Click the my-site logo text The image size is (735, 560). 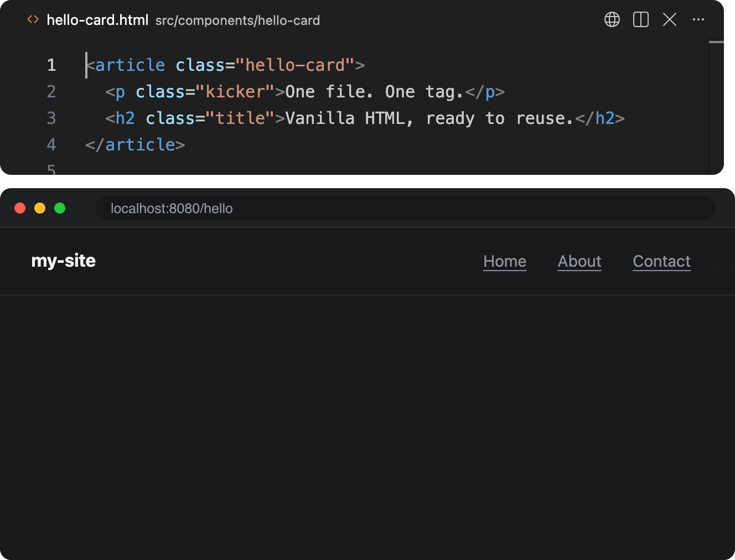[64, 261]
